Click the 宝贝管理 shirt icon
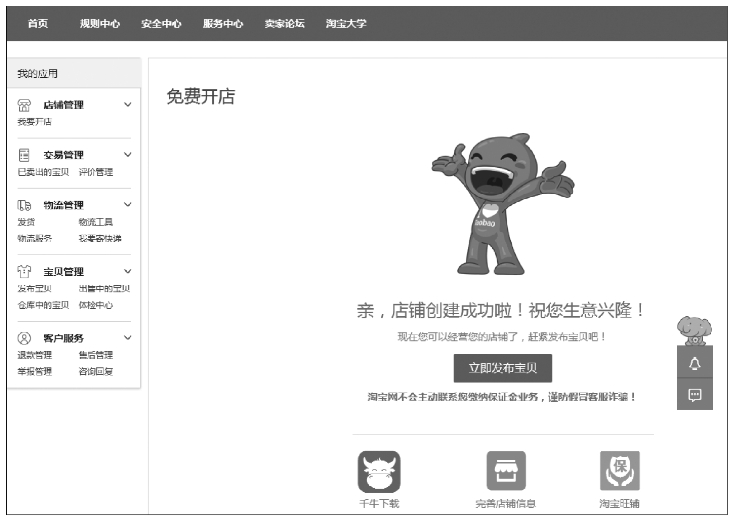Screen dimensions: 737x523 (24, 271)
